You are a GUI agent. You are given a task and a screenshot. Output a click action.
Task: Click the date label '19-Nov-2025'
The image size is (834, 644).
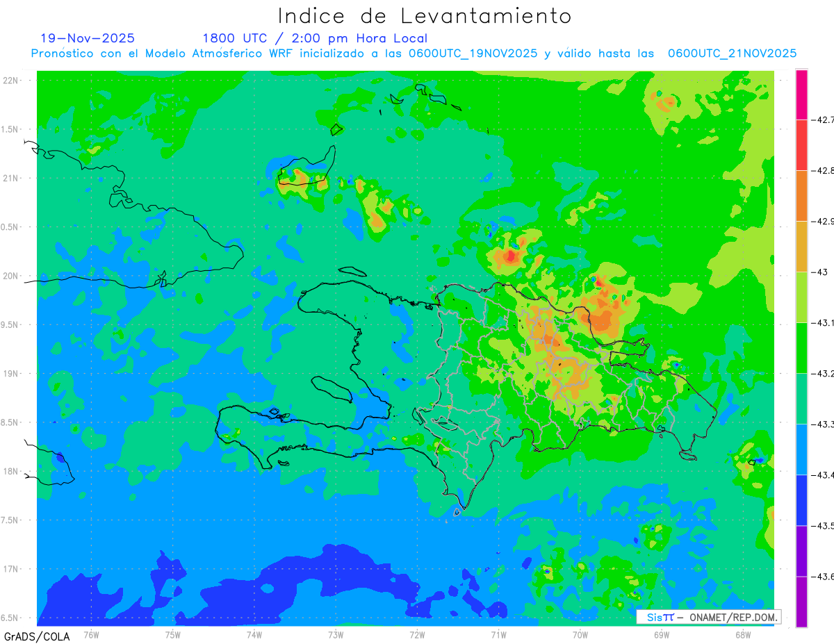coord(88,38)
